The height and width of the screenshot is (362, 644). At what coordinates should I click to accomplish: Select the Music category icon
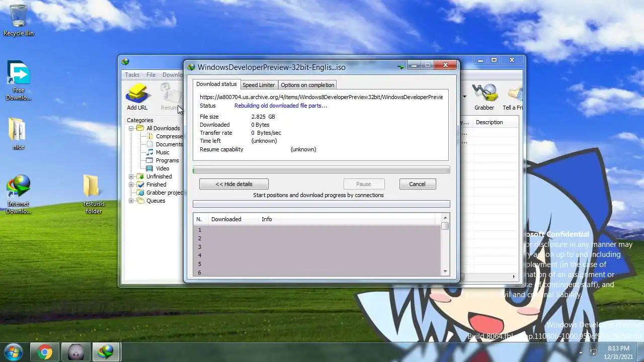point(150,152)
